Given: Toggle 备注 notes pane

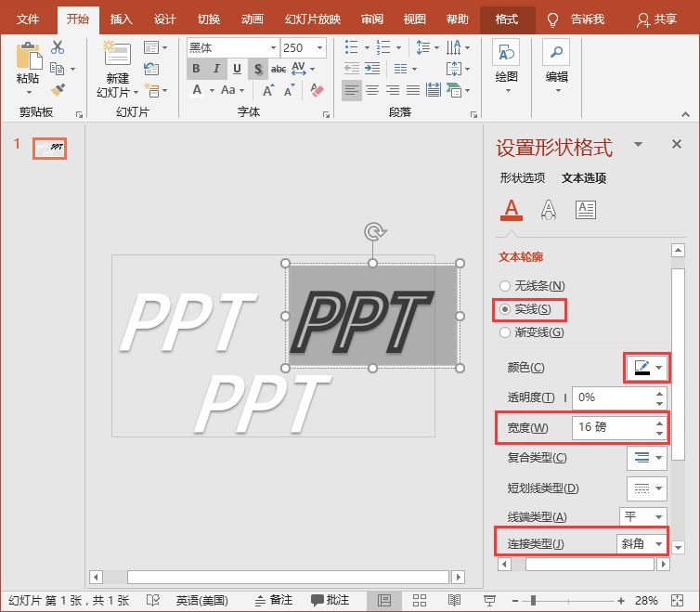Looking at the screenshot, I should click(x=273, y=600).
